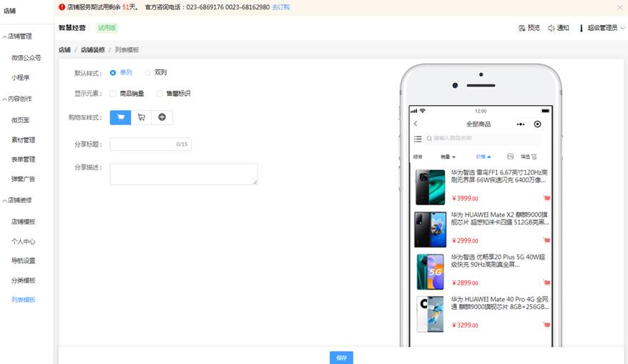The height and width of the screenshot is (364, 628).
Task: Select the filled cart style icon
Action: coord(121,117)
